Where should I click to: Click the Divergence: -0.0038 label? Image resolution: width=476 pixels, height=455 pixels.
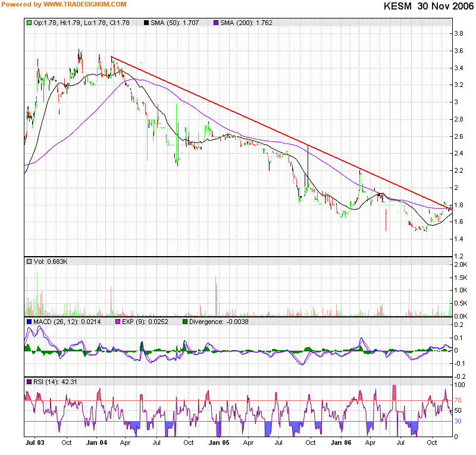pyautogui.click(x=218, y=322)
